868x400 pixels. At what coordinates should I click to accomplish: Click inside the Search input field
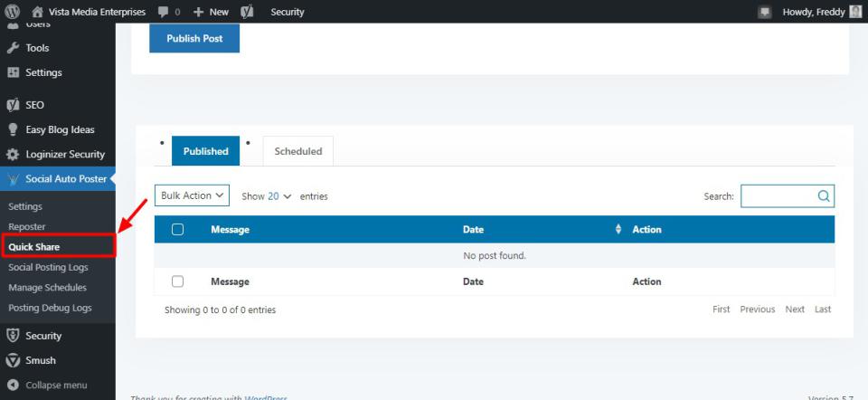778,195
